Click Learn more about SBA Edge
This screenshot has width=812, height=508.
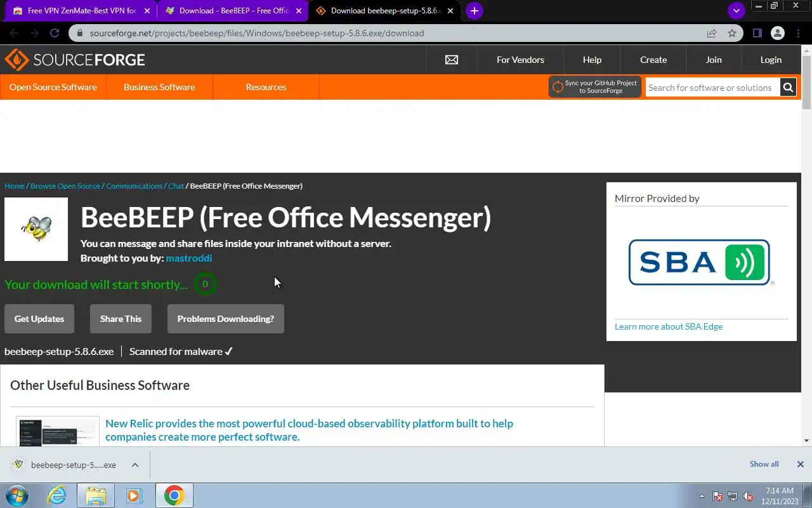click(669, 326)
